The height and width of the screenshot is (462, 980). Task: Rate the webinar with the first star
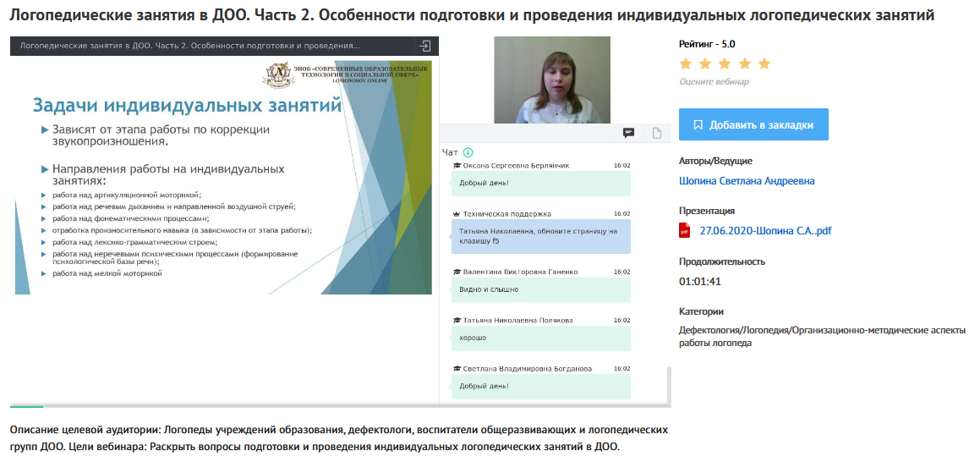[x=686, y=63]
